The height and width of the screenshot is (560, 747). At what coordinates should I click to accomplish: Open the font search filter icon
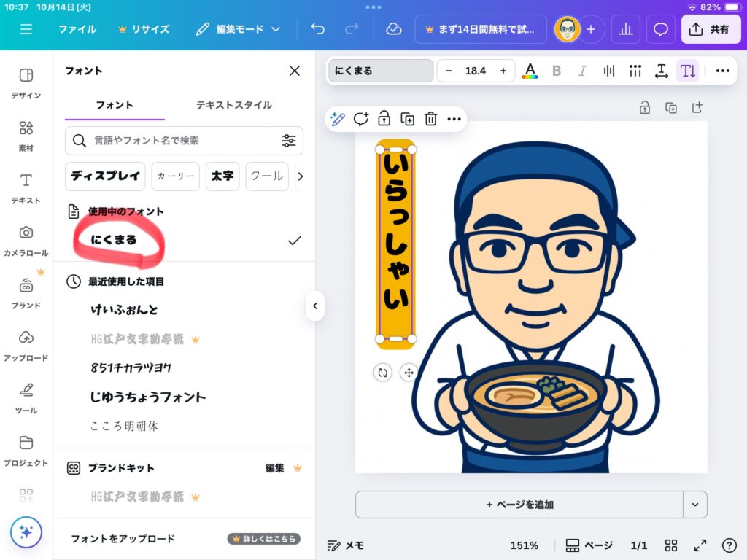click(289, 141)
